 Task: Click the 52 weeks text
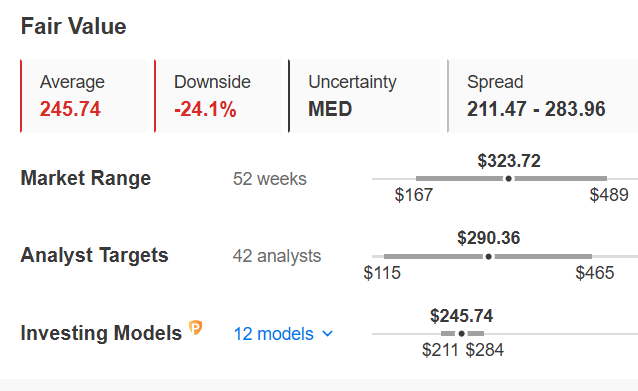270,179
